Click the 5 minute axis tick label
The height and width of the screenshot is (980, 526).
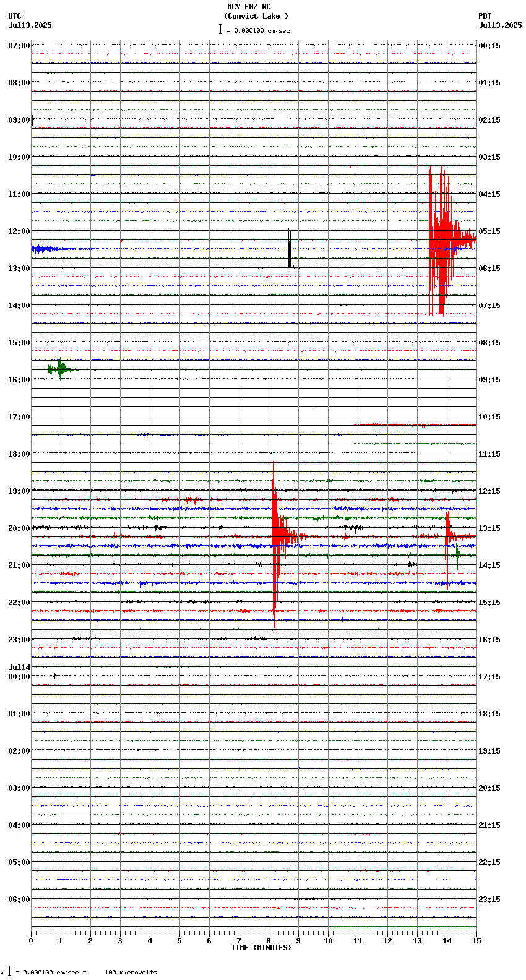179,941
